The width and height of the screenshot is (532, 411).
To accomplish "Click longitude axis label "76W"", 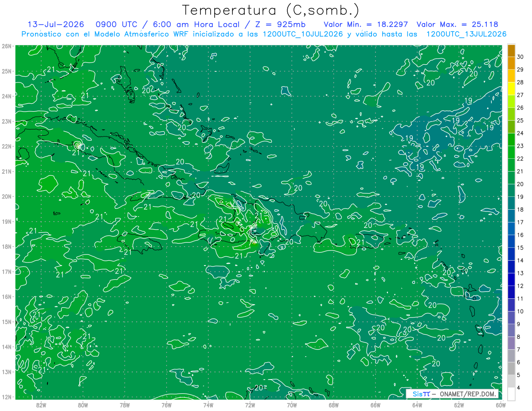I will [x=166, y=405].
